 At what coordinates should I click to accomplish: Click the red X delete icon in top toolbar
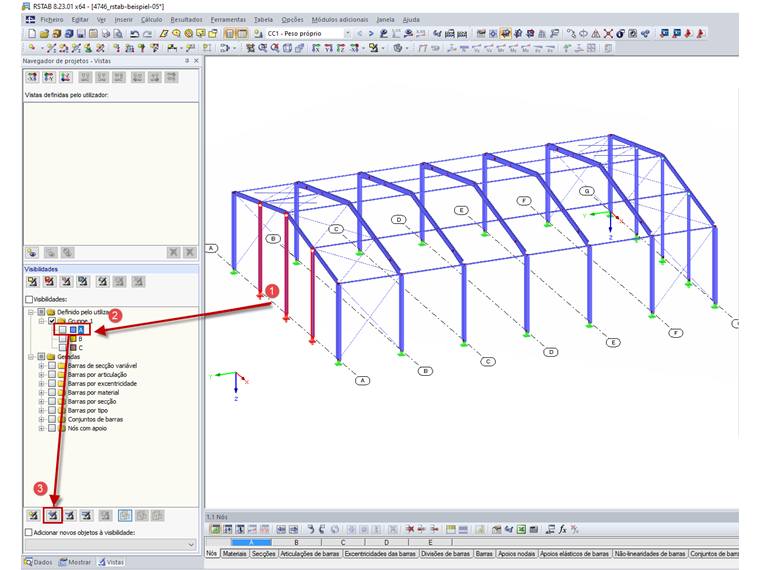[608, 33]
